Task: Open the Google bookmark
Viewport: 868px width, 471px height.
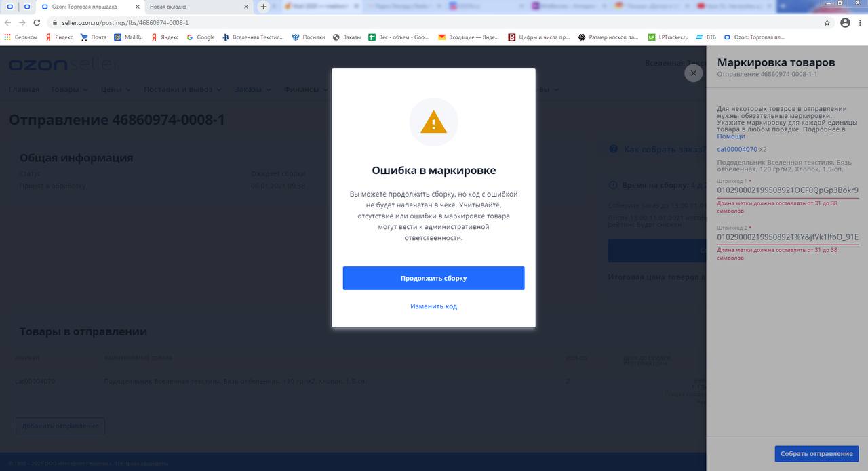Action: (201, 37)
